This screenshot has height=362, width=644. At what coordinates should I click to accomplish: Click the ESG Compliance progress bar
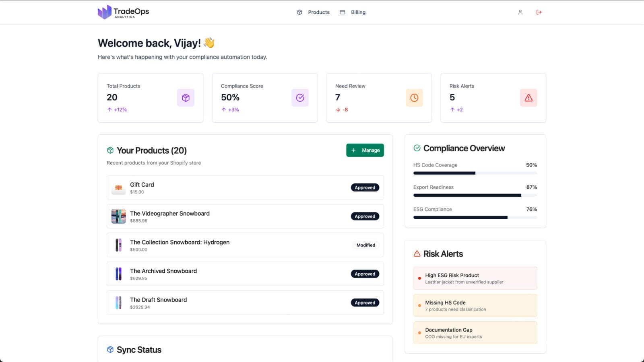pos(475,217)
